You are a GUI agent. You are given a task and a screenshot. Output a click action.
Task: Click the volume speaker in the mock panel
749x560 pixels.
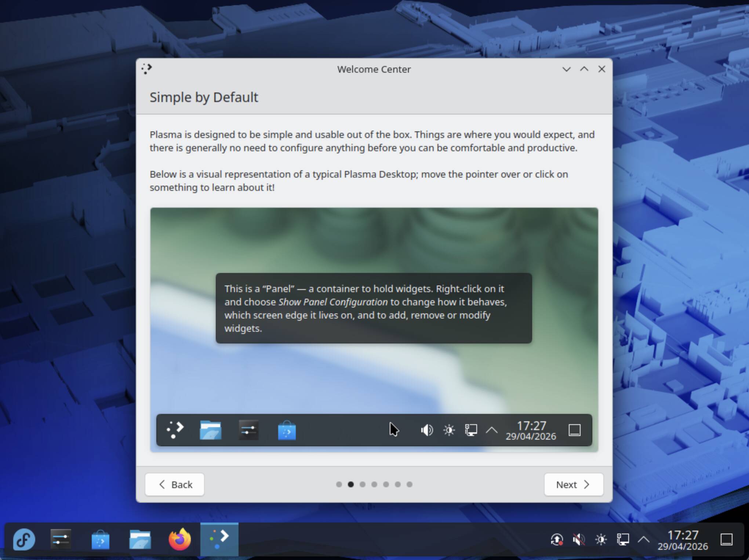pos(427,430)
